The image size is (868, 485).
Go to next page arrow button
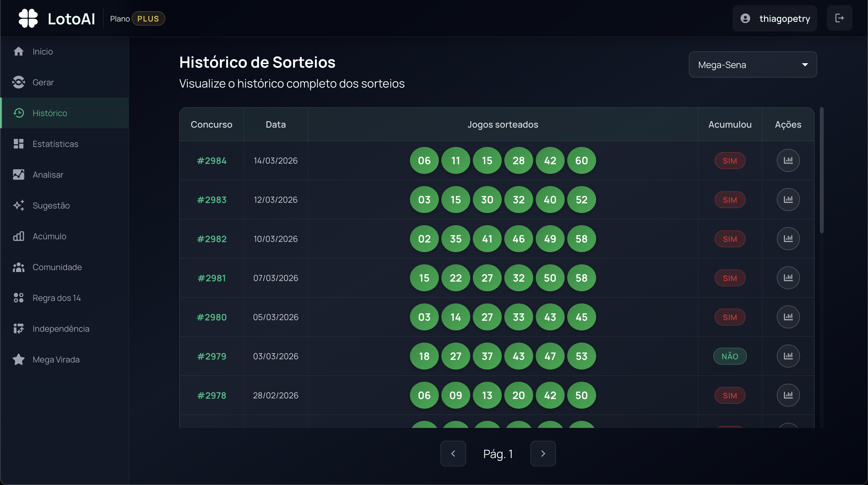543,454
